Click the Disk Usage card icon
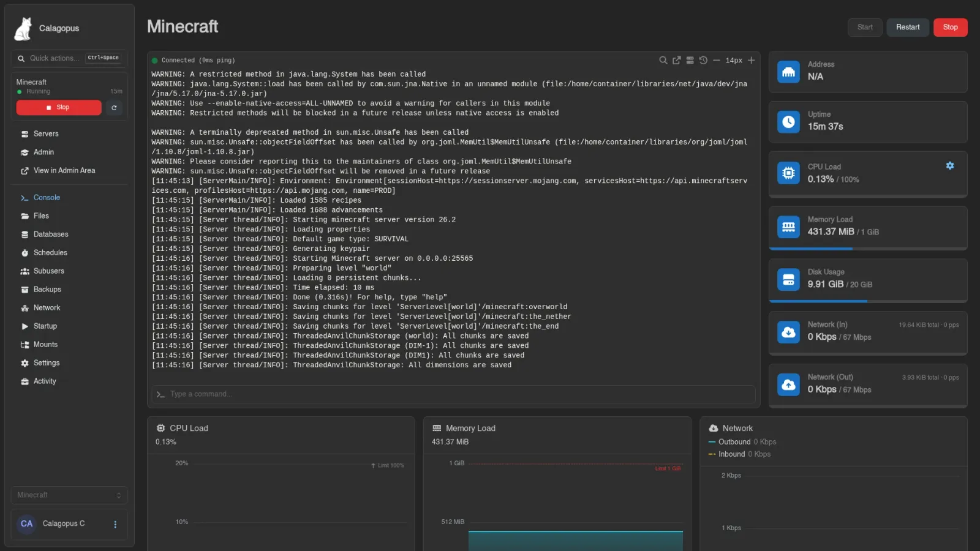Viewport: 980px width, 551px height. [x=788, y=280]
